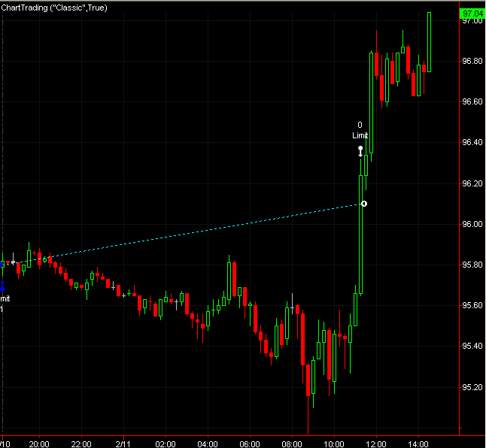This screenshot has width=486, height=448.
Task: Click the 95.40 price axis label
Action: 472,346
